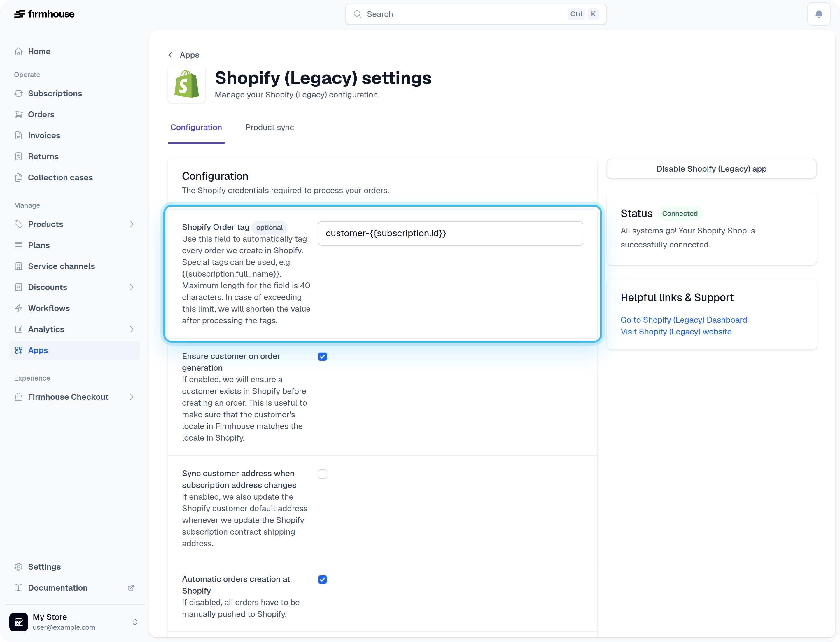Screen dimensions: 840x642
Task: Click the Returns icon in sidebar
Action: coord(19,156)
